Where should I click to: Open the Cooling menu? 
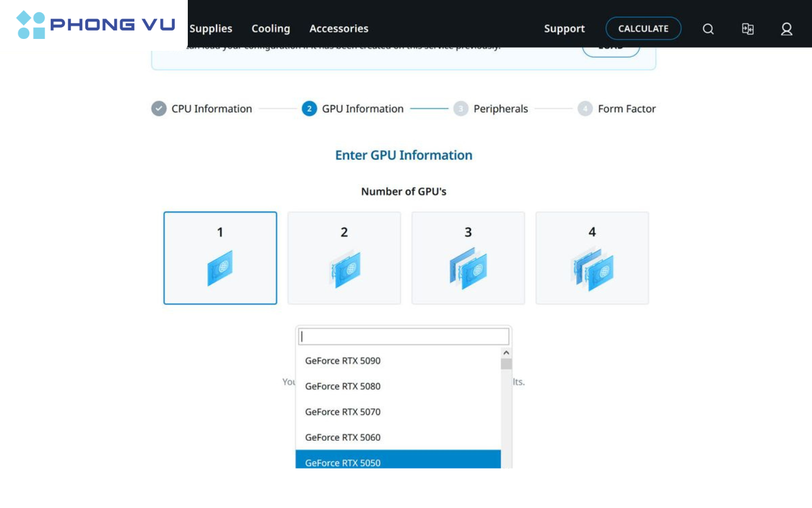pyautogui.click(x=271, y=29)
